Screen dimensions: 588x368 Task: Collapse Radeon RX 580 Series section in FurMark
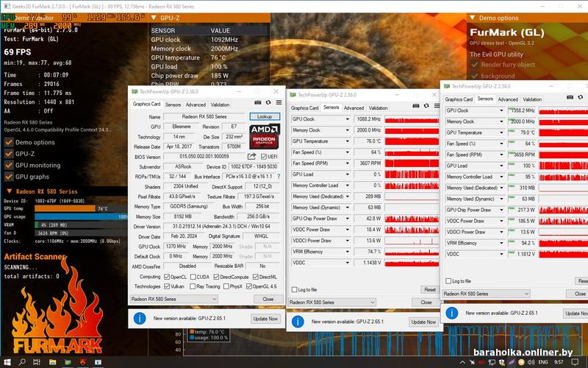10,191
